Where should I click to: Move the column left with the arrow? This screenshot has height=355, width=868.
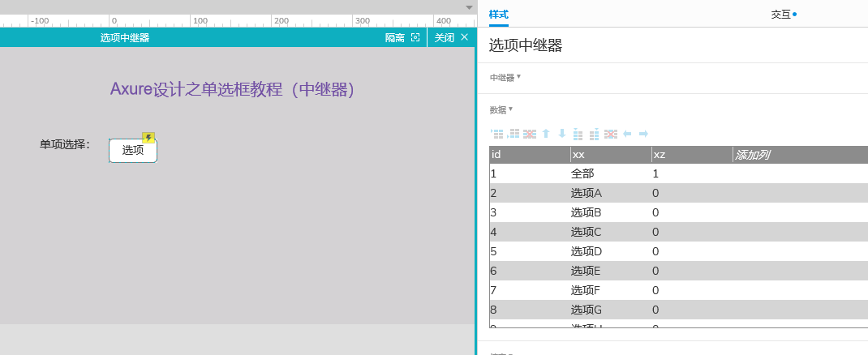tap(627, 134)
